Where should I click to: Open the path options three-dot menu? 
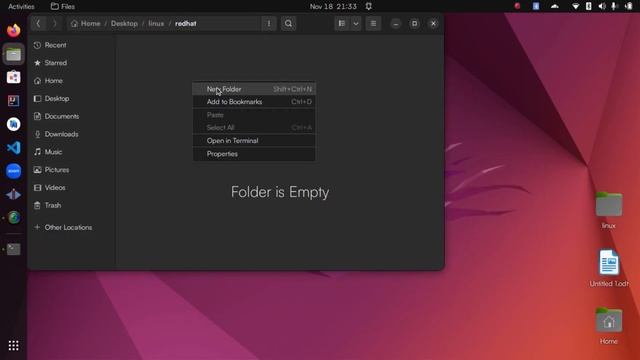click(269, 24)
